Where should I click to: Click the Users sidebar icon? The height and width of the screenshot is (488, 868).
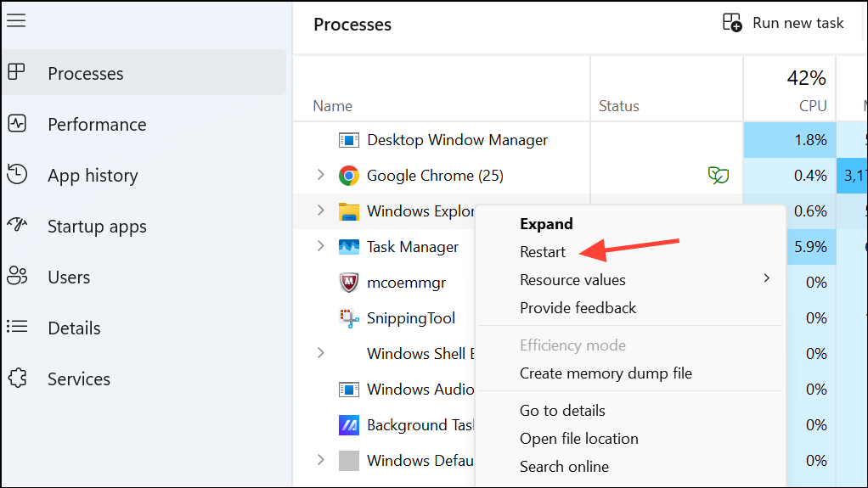[16, 277]
